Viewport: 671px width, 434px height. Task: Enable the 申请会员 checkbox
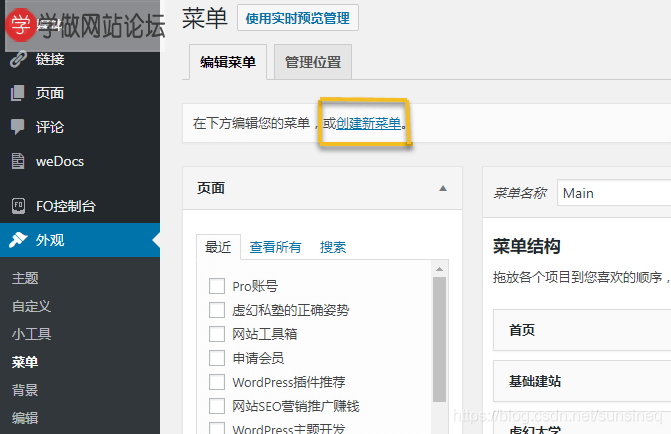[217, 358]
